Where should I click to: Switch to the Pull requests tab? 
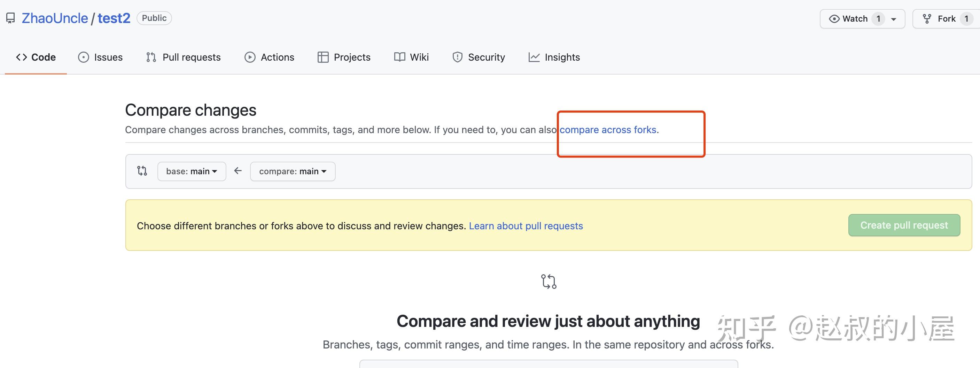184,57
